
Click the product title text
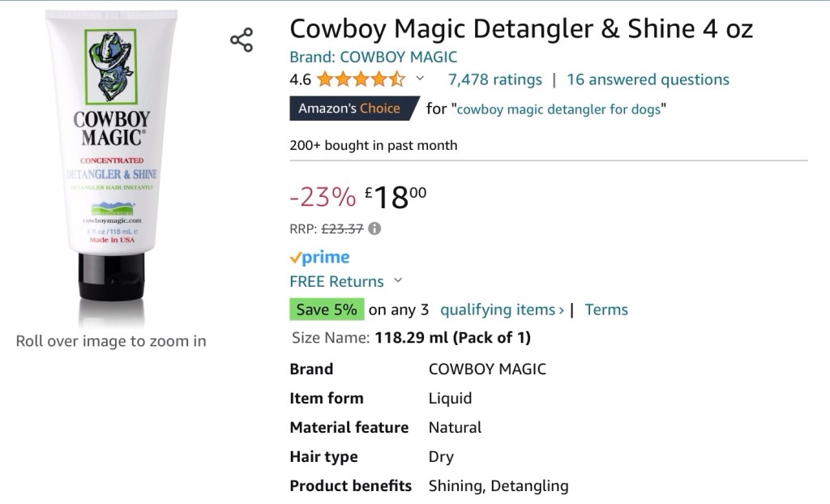pyautogui.click(x=521, y=29)
